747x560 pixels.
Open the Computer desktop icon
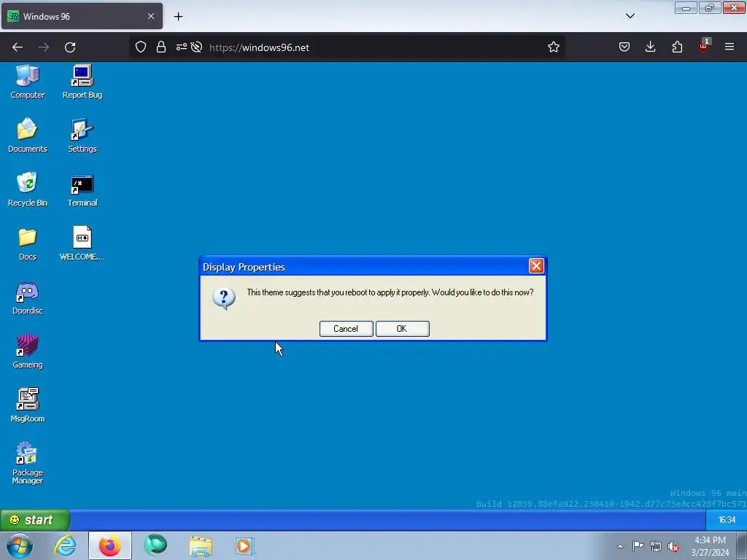tap(28, 82)
